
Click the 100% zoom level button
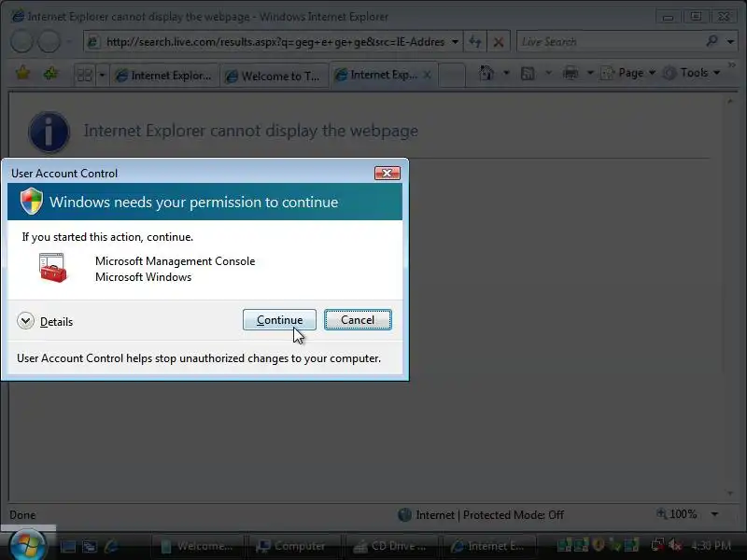[676, 514]
